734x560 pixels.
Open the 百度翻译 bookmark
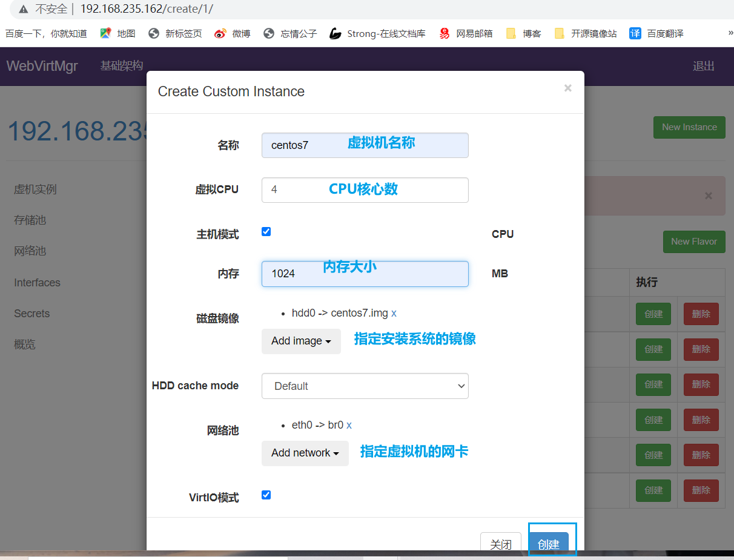tap(656, 33)
